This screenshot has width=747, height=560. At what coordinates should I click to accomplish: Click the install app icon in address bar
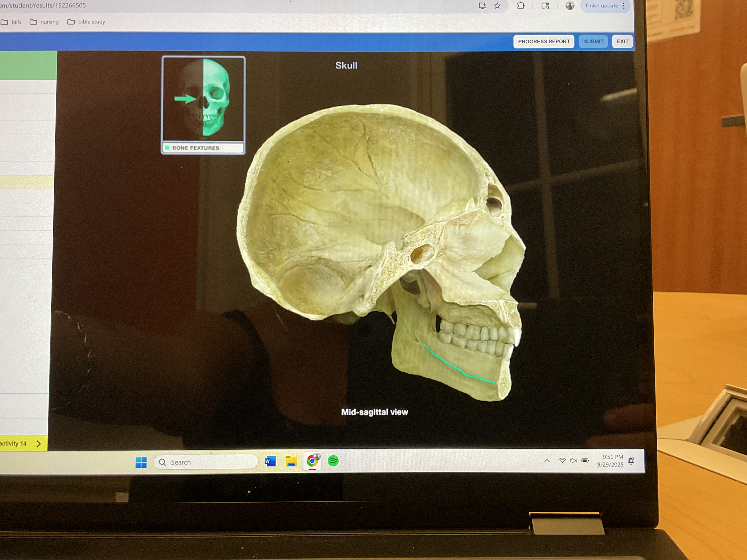click(x=482, y=6)
